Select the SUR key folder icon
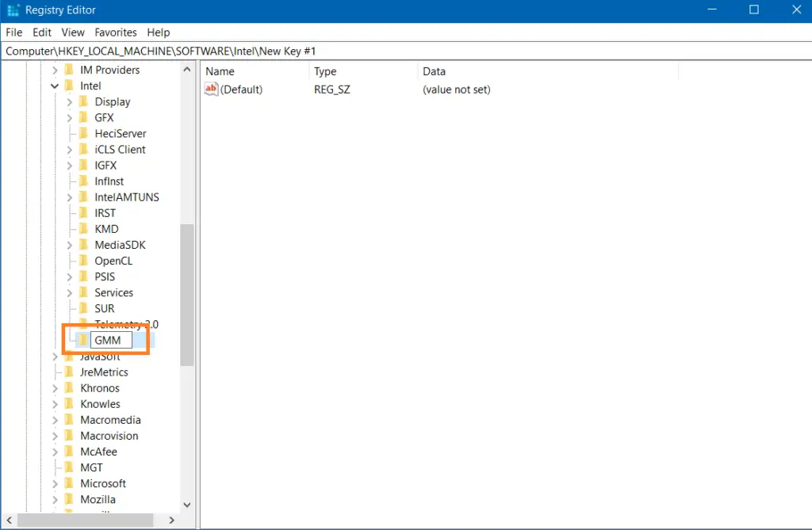 (x=83, y=308)
